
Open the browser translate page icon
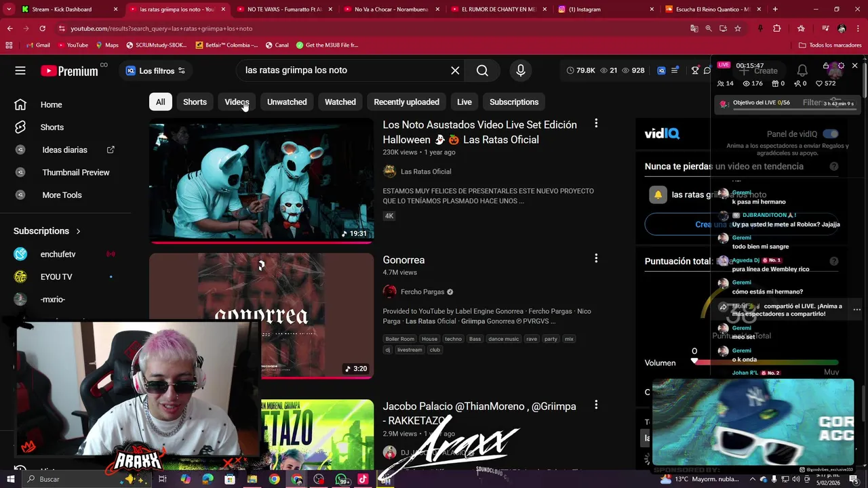pos(694,28)
